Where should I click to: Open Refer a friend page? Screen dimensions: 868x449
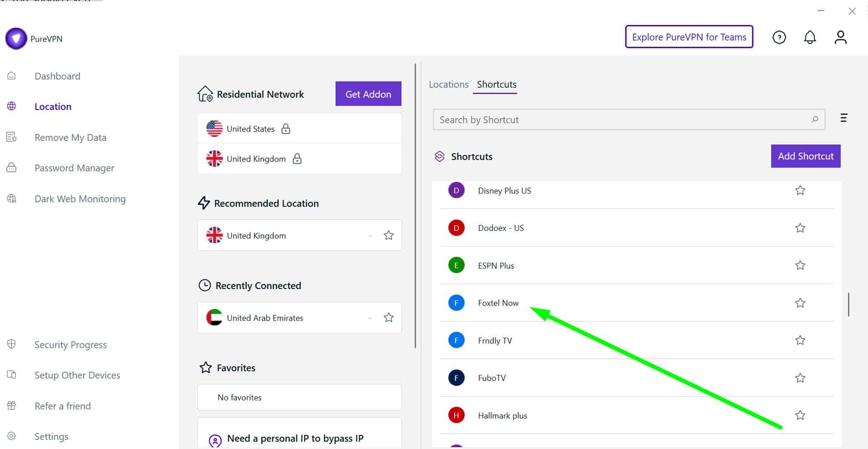[x=63, y=406]
